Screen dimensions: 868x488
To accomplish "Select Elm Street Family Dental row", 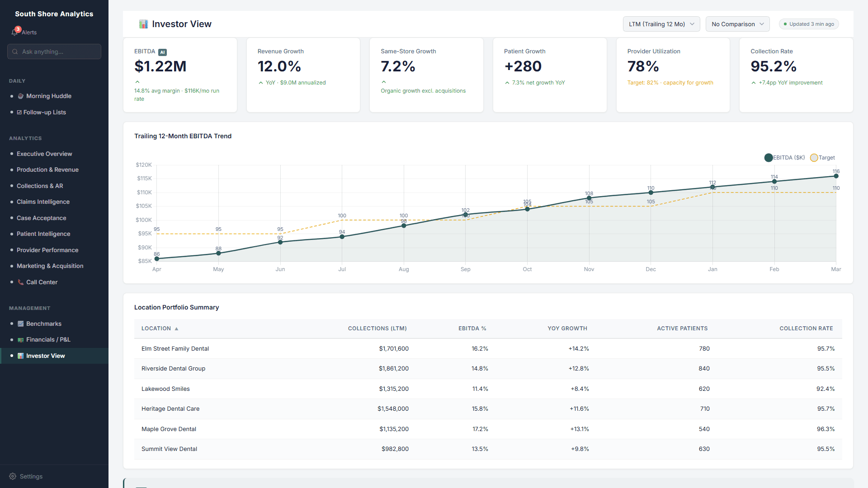I will tap(488, 349).
